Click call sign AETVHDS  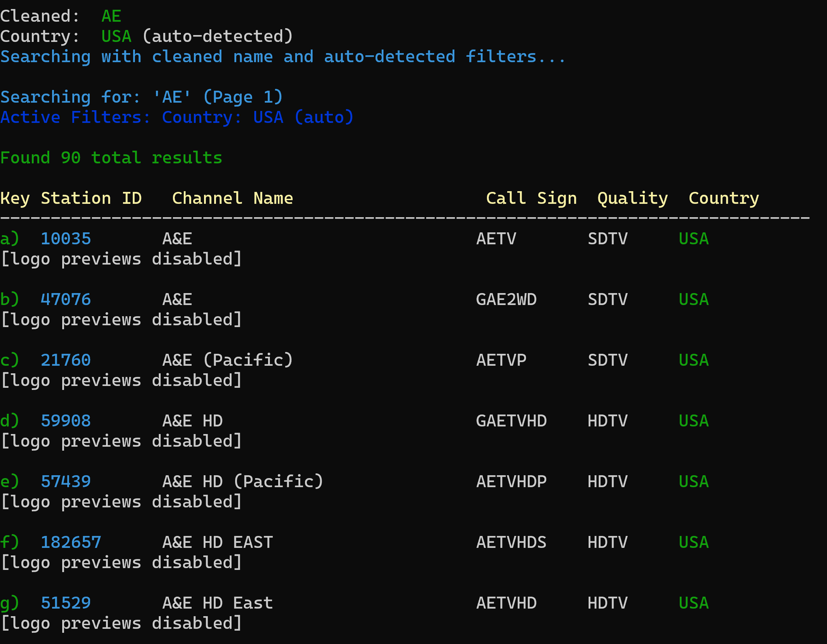(x=511, y=542)
